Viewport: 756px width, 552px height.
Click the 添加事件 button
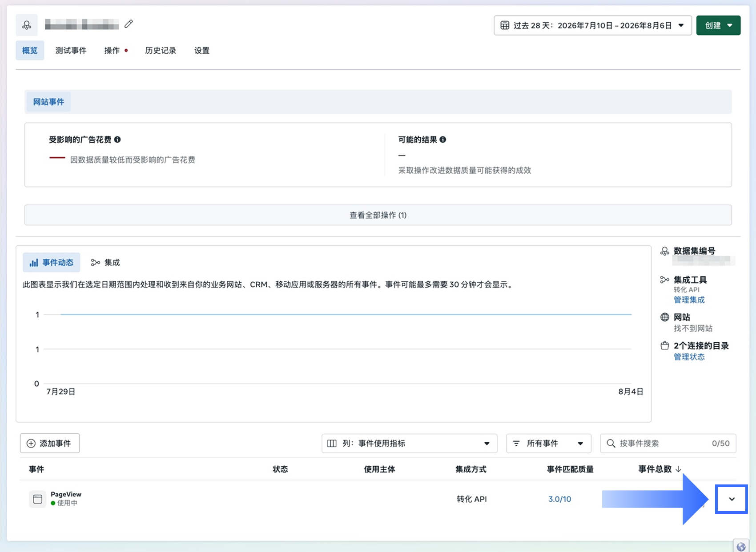click(50, 443)
